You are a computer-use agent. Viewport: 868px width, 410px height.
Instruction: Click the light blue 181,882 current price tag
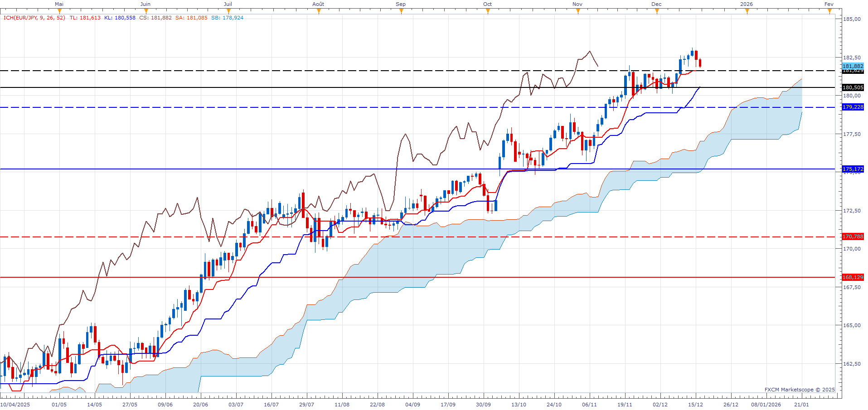tap(853, 66)
